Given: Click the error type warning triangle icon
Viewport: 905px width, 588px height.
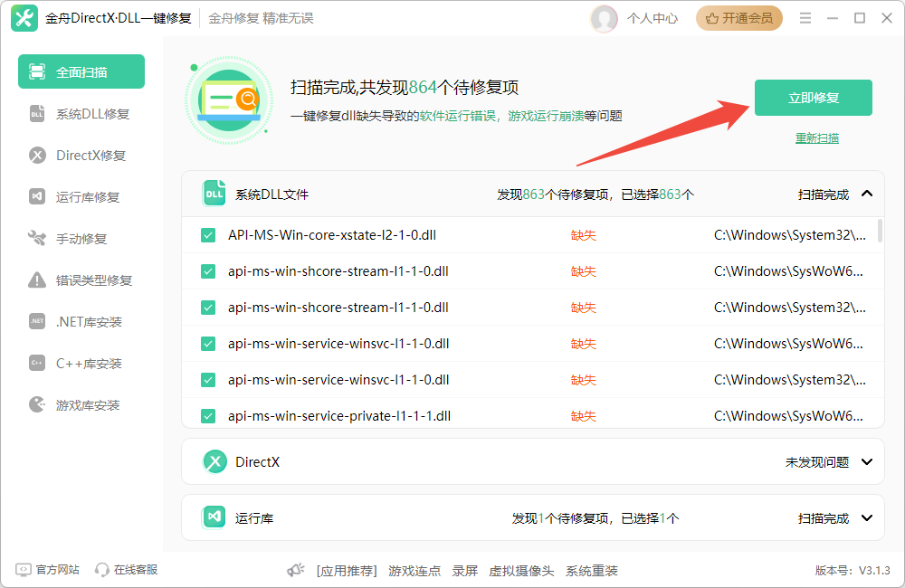Looking at the screenshot, I should click(37, 280).
